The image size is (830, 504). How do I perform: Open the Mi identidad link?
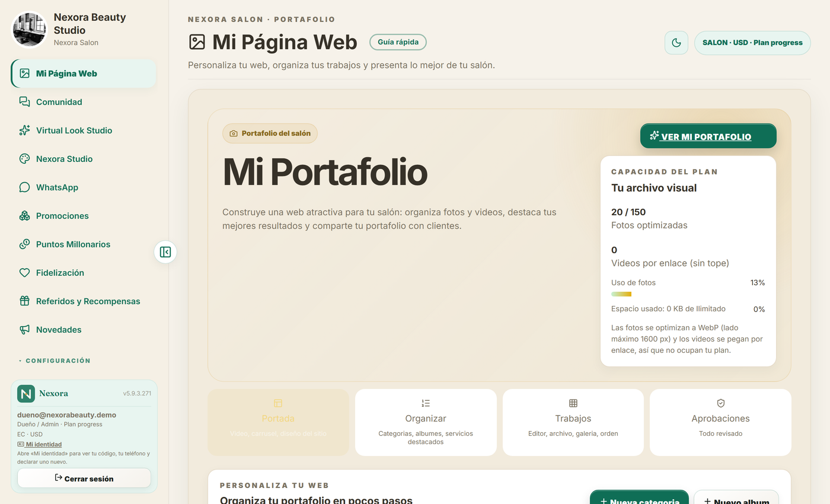pos(40,444)
